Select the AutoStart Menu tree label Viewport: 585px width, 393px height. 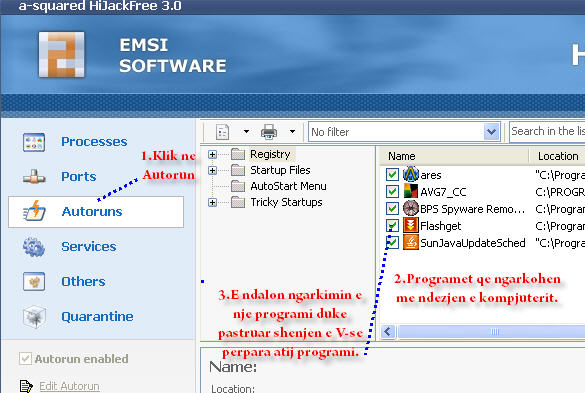[x=288, y=186]
